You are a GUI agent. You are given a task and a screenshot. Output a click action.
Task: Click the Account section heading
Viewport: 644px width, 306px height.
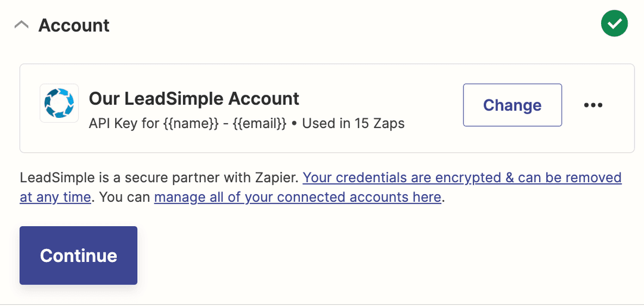click(74, 26)
